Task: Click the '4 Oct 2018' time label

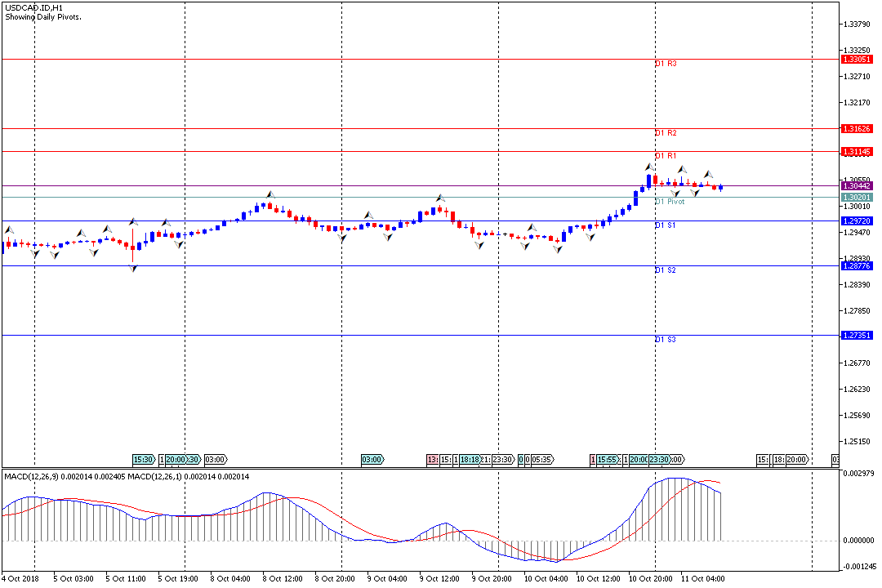Action: click(20, 578)
